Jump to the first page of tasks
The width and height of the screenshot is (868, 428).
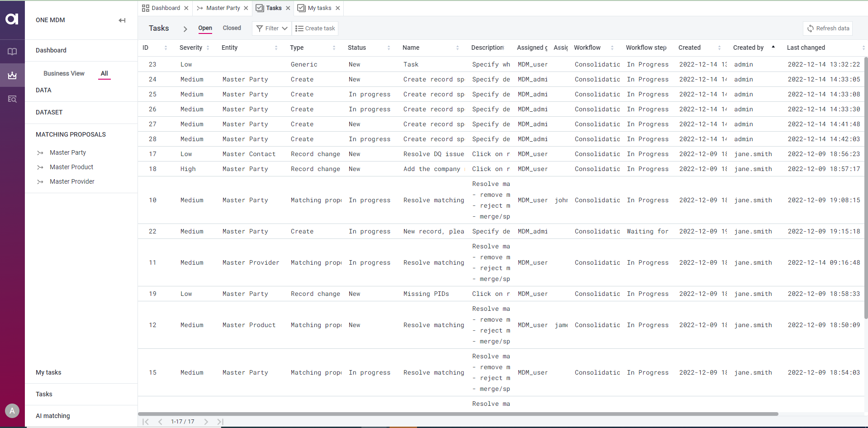[146, 422]
